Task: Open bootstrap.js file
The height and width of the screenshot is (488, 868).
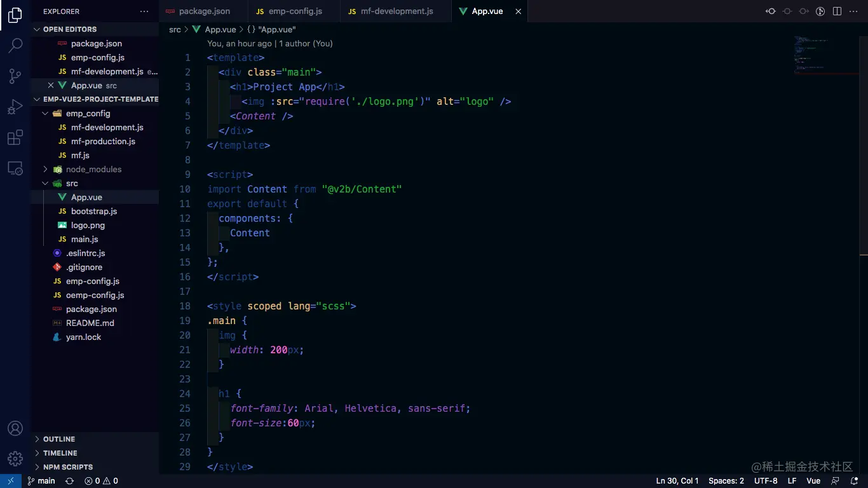Action: click(x=93, y=211)
